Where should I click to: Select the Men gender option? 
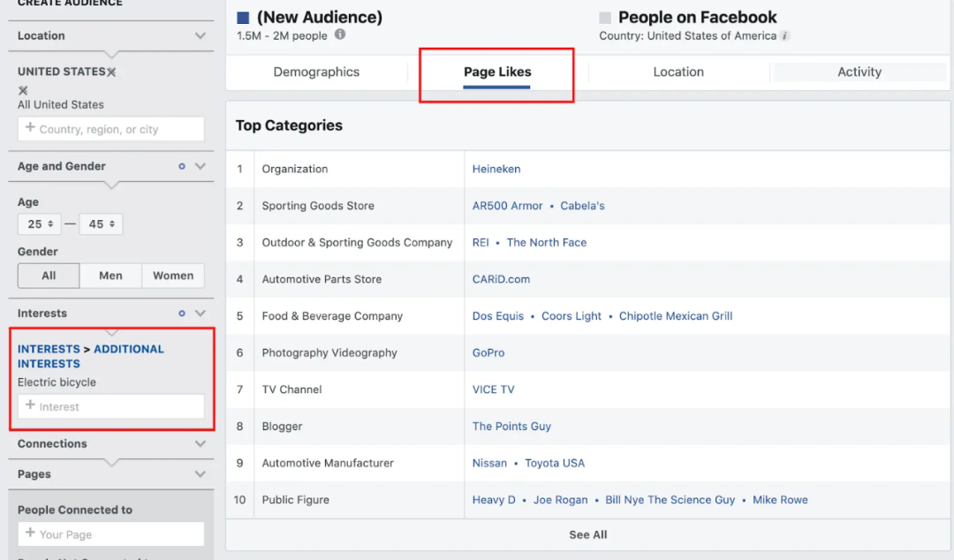[110, 276]
